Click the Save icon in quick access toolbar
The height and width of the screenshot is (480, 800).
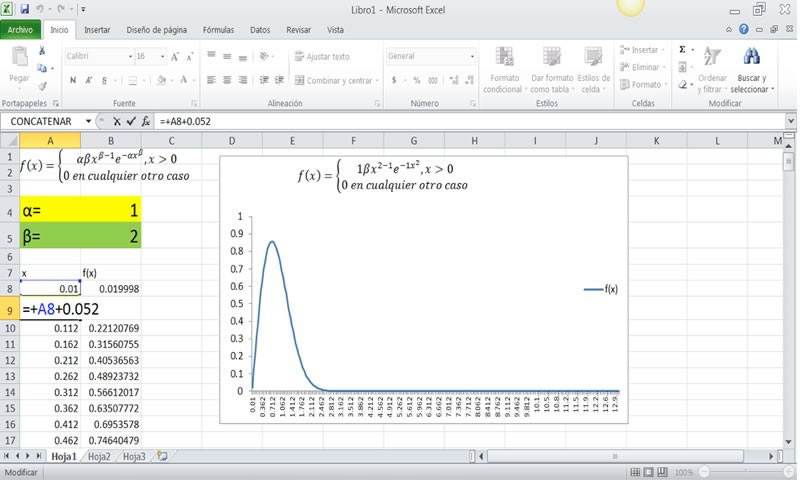click(25, 9)
